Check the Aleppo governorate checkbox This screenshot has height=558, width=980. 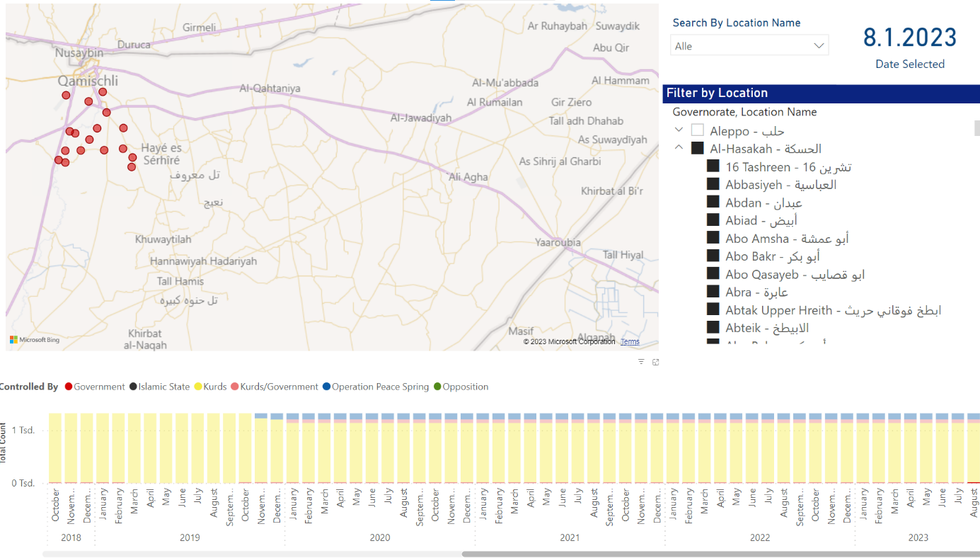click(x=698, y=130)
